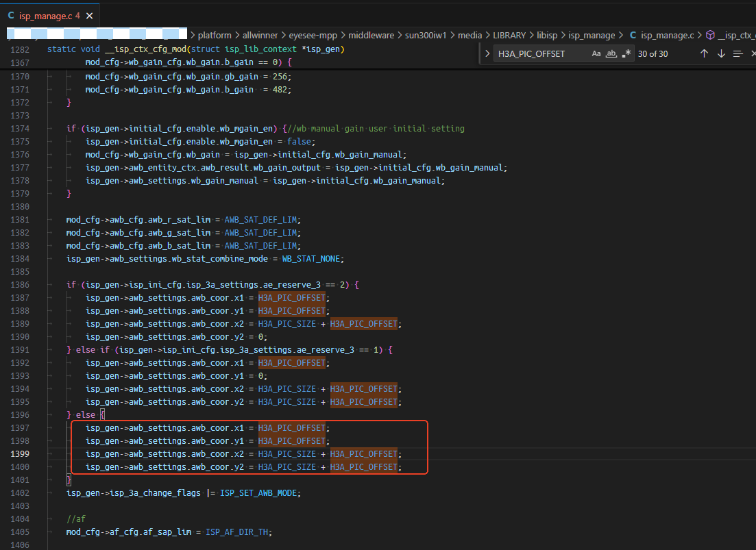Screen dimensions: 756x550
Task: Click AWB_SAT_DEF_LIM on line 1381
Action: click(260, 220)
